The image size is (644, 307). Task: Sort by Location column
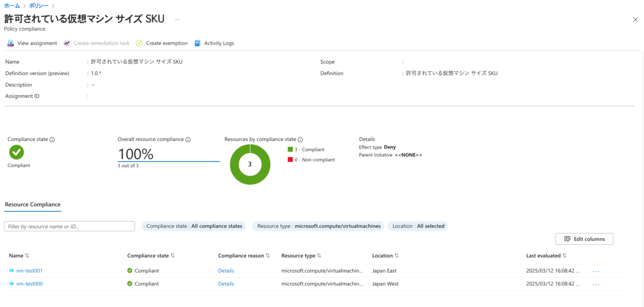[385, 255]
